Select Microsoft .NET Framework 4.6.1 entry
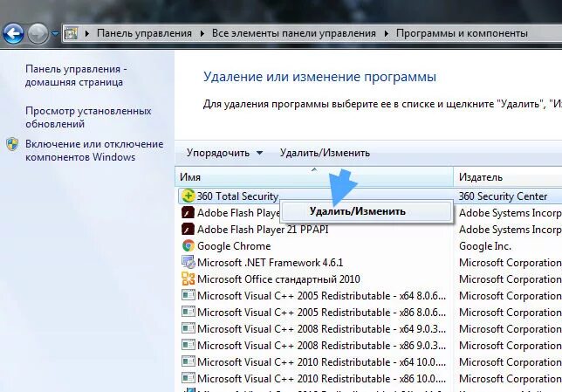The image size is (562, 392). click(270, 263)
